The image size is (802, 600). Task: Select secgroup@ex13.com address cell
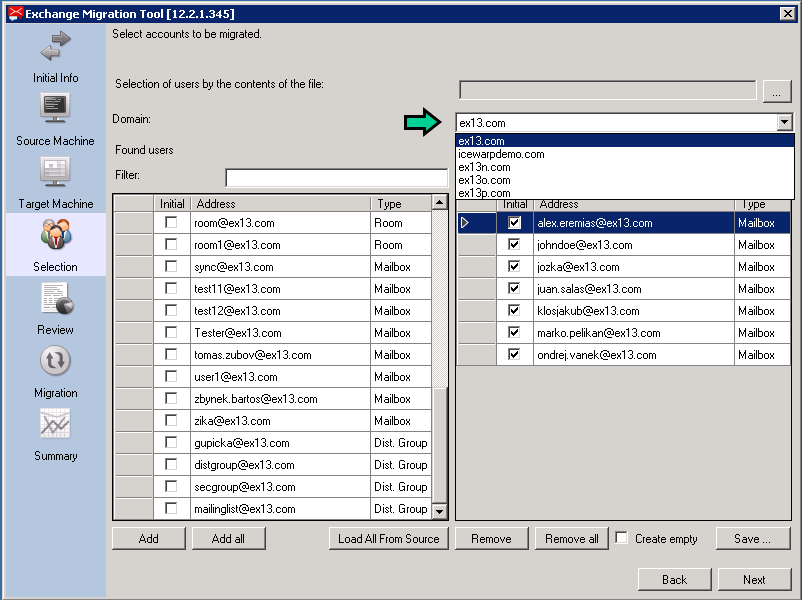tap(280, 487)
